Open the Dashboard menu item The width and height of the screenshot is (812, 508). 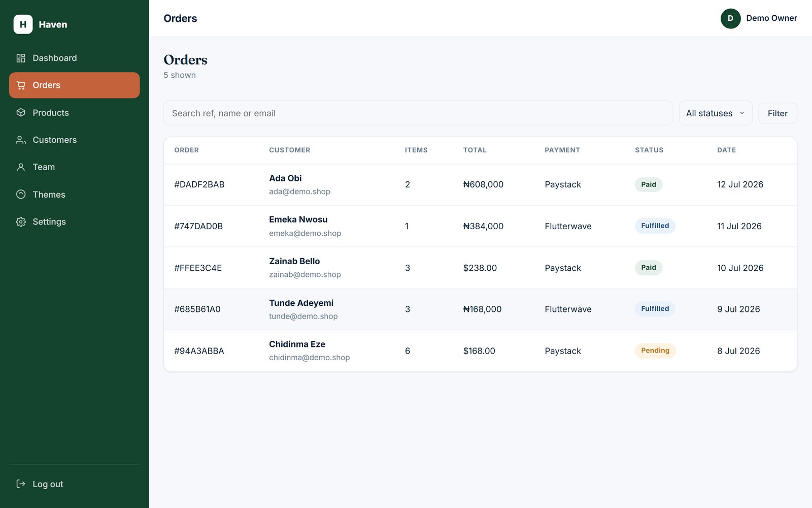(x=74, y=58)
